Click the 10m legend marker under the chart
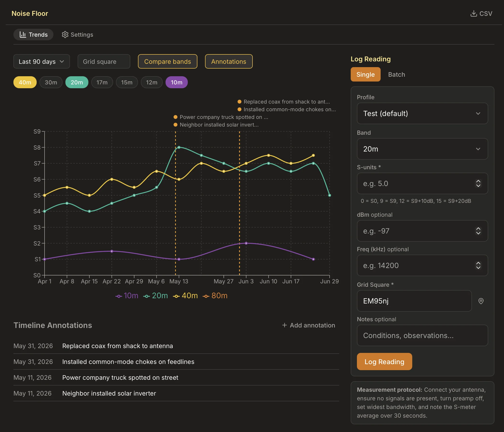This screenshot has height=432, width=504. point(119,296)
